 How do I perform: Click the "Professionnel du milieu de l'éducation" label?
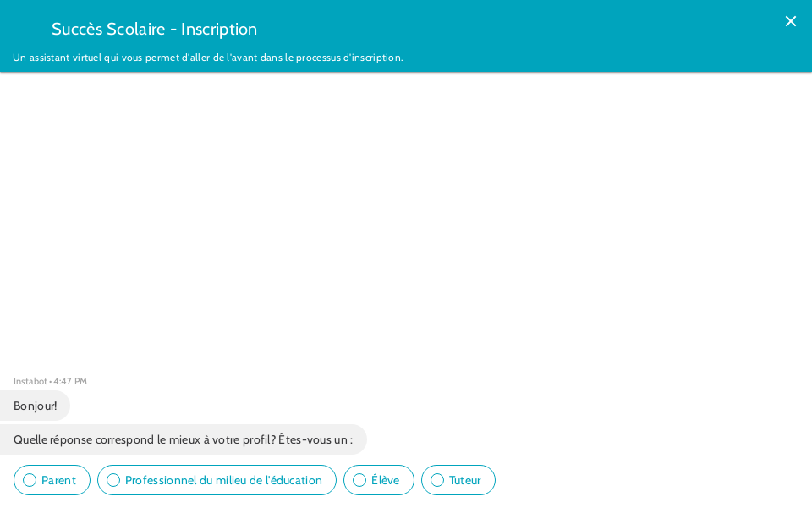[223, 480]
